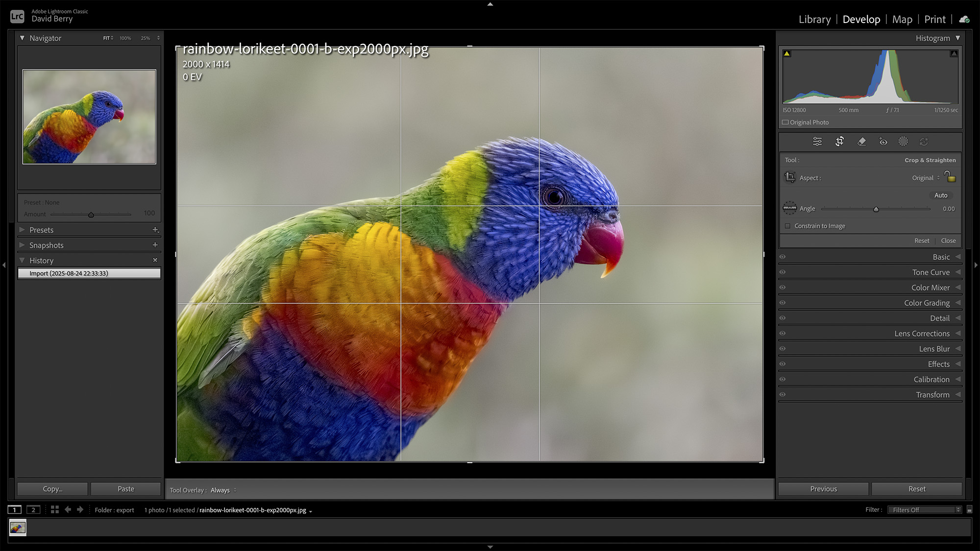Toggle the Original Photo checkbox under histogram
This screenshot has height=551, width=980.
[x=784, y=122]
